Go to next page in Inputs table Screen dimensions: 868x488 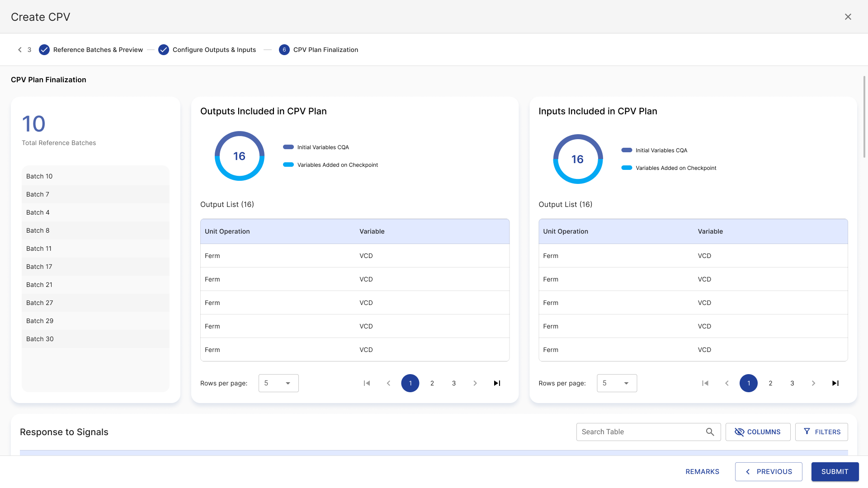tap(813, 383)
